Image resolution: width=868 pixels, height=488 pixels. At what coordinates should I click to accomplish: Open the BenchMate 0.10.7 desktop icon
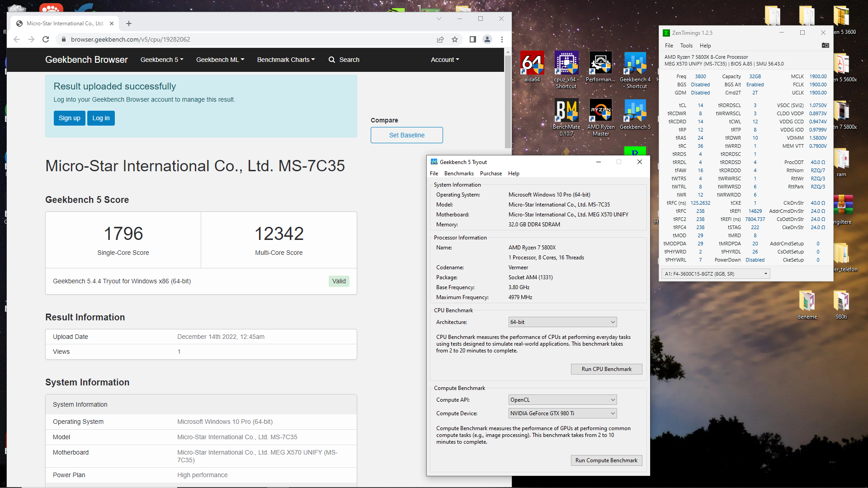tap(566, 117)
